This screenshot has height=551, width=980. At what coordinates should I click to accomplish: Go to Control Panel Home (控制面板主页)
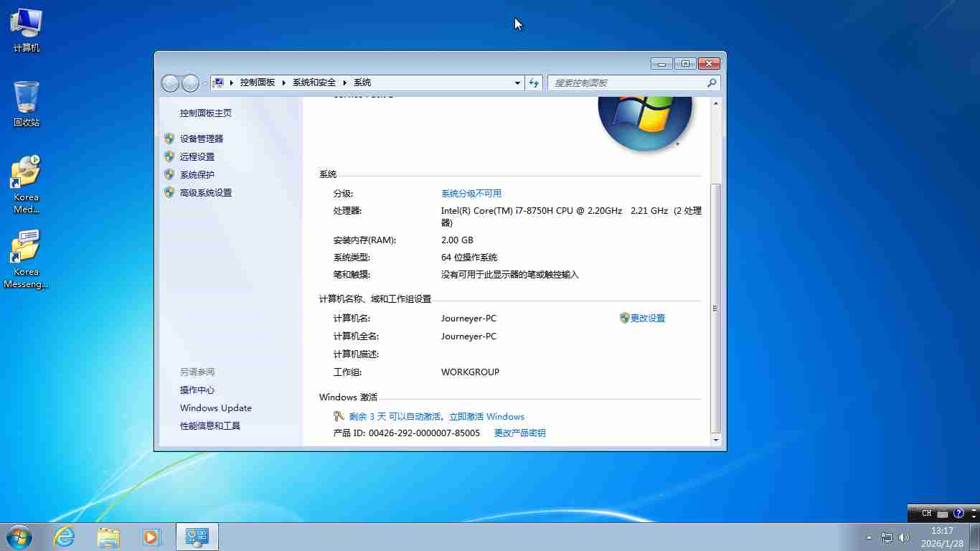coord(205,113)
